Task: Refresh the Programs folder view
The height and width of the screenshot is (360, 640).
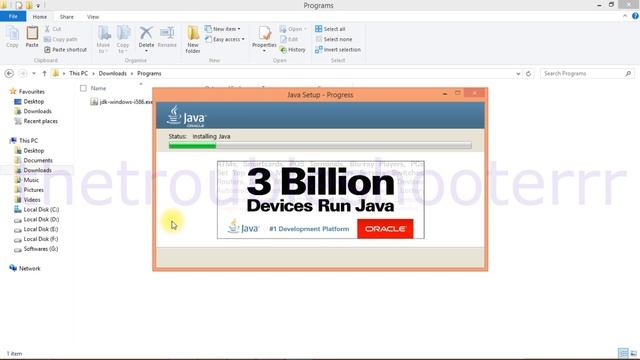Action: pyautogui.click(x=529, y=73)
